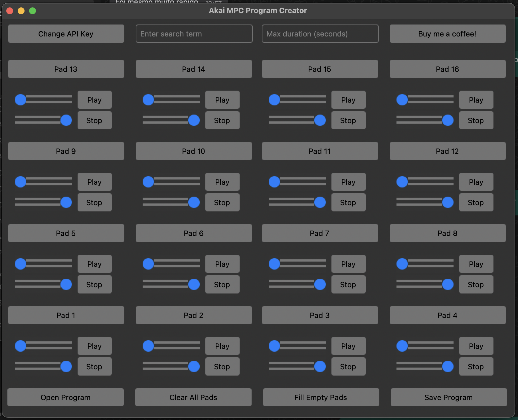Stop the Pad 8 sample
The width and height of the screenshot is (518, 420).
(476, 284)
